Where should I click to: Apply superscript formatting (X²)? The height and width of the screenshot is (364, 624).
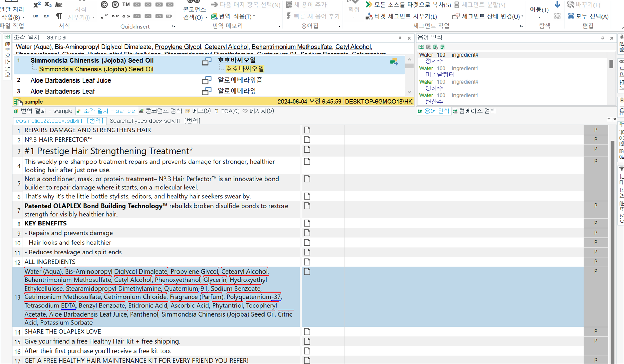coord(36,5)
